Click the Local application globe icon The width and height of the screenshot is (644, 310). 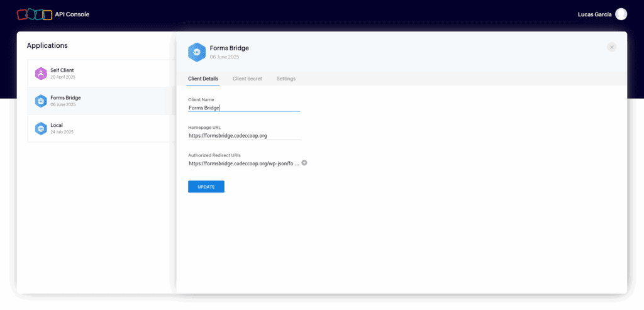[41, 128]
